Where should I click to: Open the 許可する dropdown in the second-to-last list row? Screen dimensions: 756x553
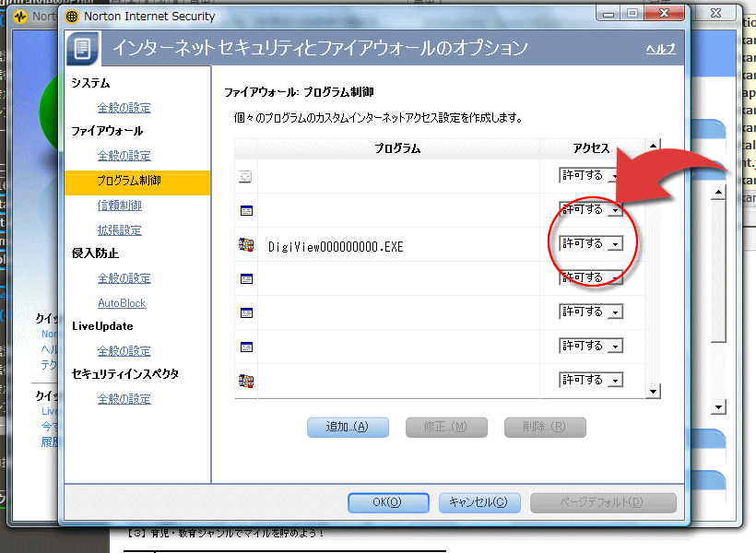tap(615, 347)
